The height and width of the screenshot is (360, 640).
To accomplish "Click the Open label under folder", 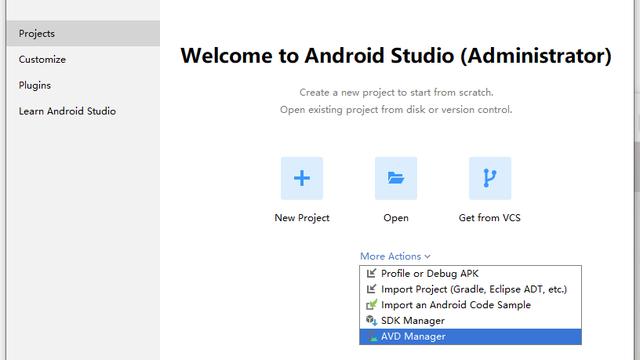I will (x=396, y=218).
